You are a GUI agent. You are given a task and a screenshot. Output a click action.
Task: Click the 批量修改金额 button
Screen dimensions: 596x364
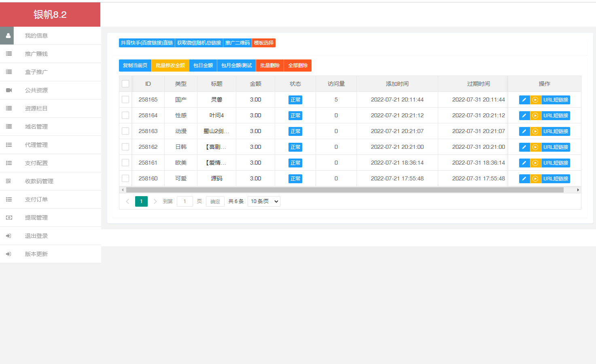coord(170,66)
